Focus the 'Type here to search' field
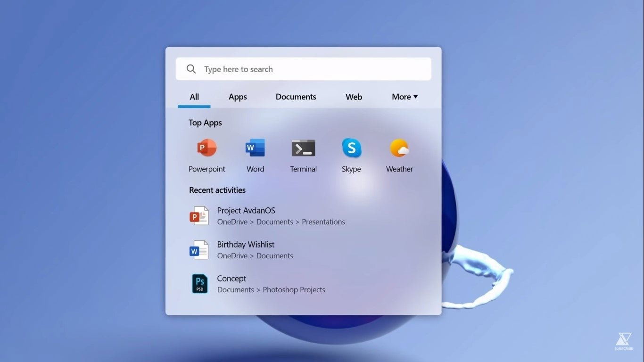Screen dimensions: 644x362 pyautogui.click(x=304, y=69)
